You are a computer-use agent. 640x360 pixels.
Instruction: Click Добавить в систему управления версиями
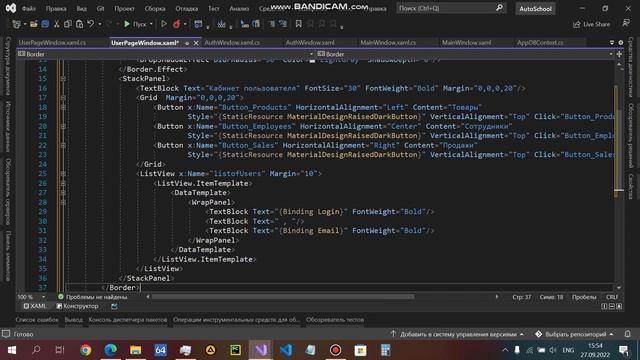pos(457,334)
